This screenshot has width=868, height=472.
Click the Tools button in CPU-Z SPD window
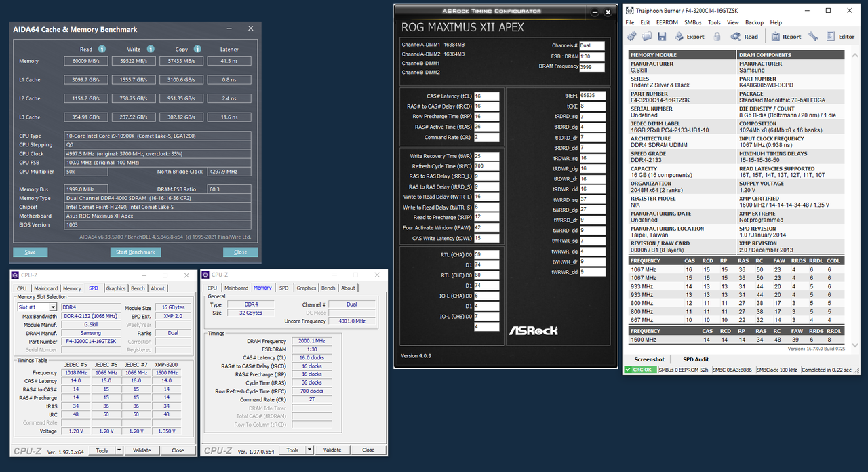click(x=102, y=450)
